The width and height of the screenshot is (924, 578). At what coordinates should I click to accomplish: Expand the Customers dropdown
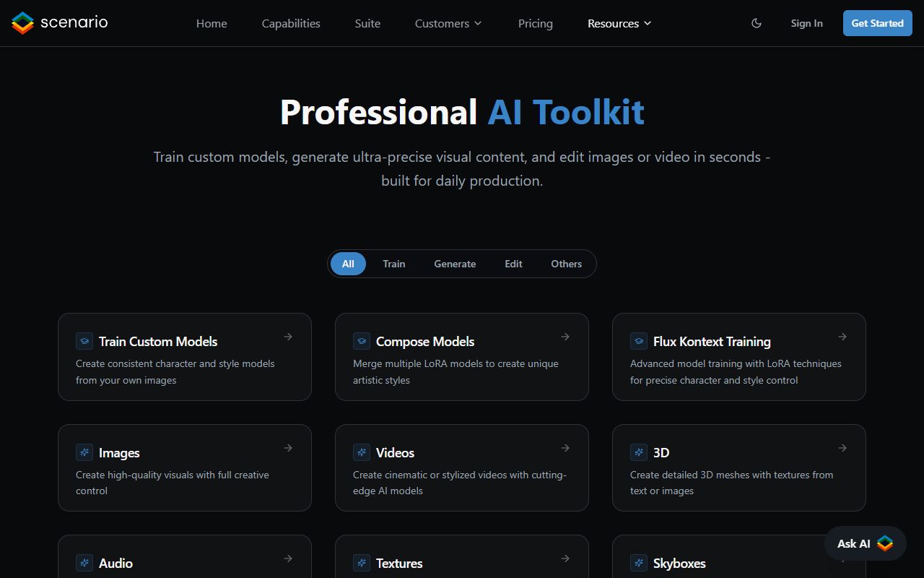point(448,23)
